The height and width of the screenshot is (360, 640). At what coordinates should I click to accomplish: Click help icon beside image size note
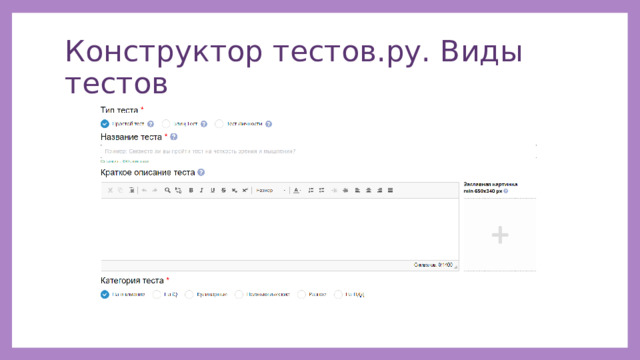pos(506,191)
